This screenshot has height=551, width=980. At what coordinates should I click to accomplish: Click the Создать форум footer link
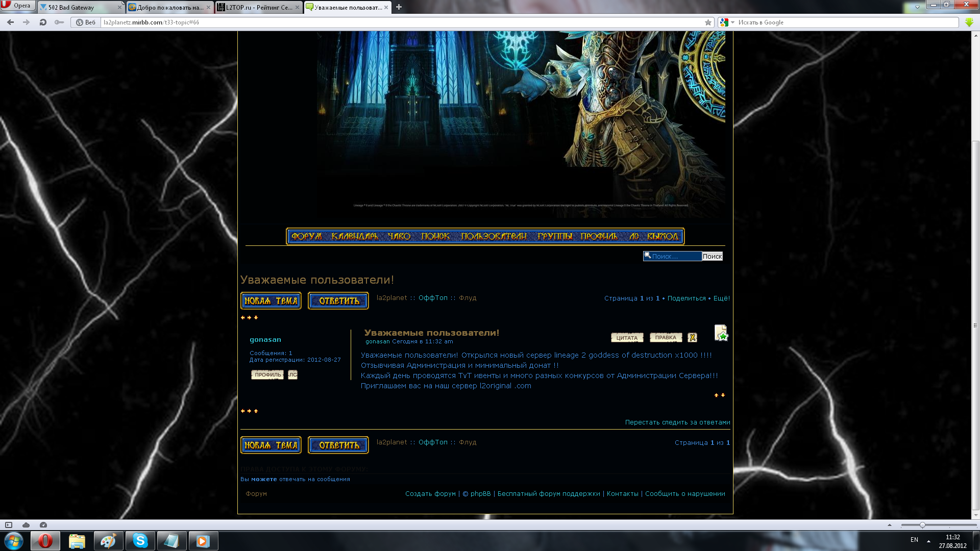(x=430, y=493)
